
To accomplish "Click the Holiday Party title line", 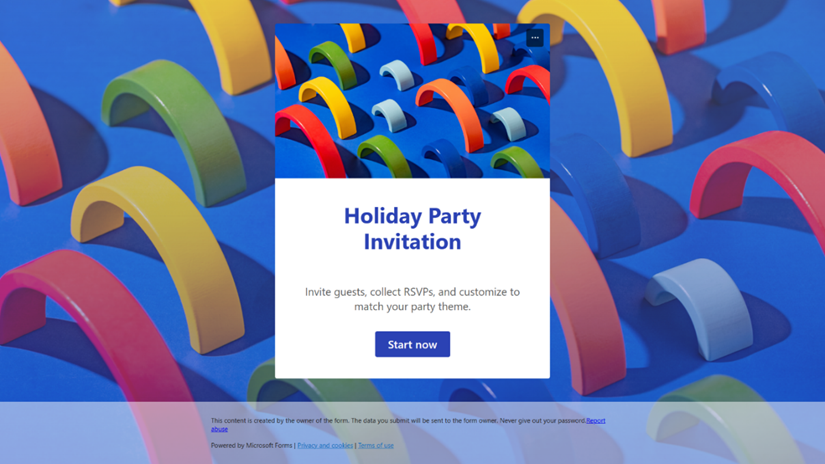I will (412, 216).
